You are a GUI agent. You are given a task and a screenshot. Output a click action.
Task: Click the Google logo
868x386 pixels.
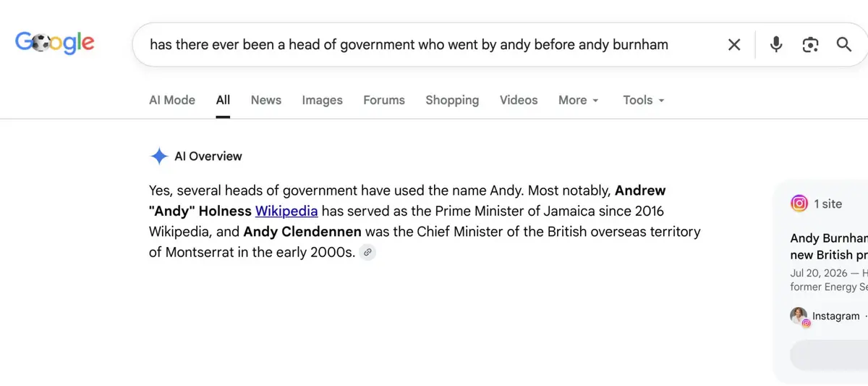[55, 43]
